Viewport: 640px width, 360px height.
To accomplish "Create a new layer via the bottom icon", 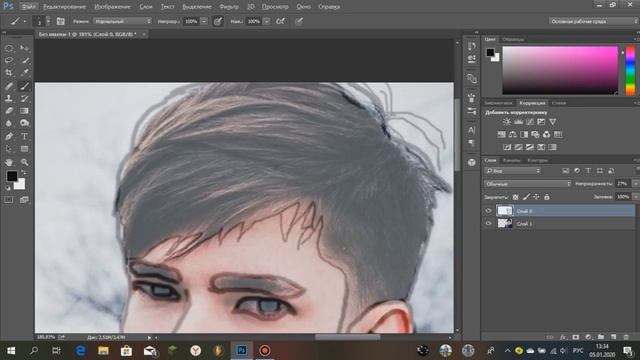I will [x=613, y=337].
